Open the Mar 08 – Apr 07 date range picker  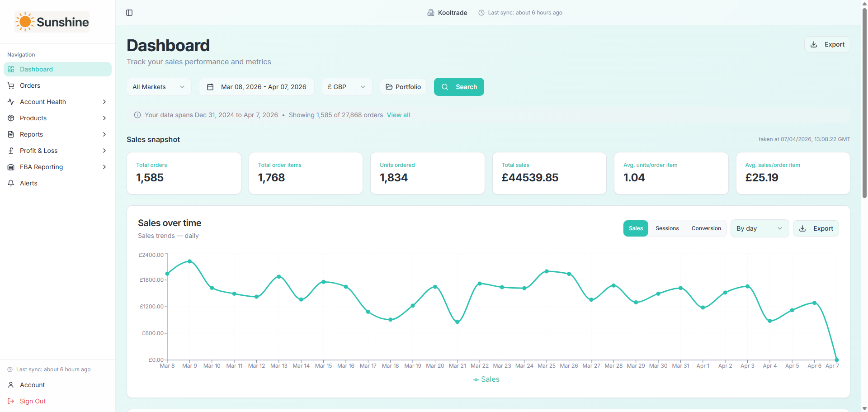tap(257, 87)
